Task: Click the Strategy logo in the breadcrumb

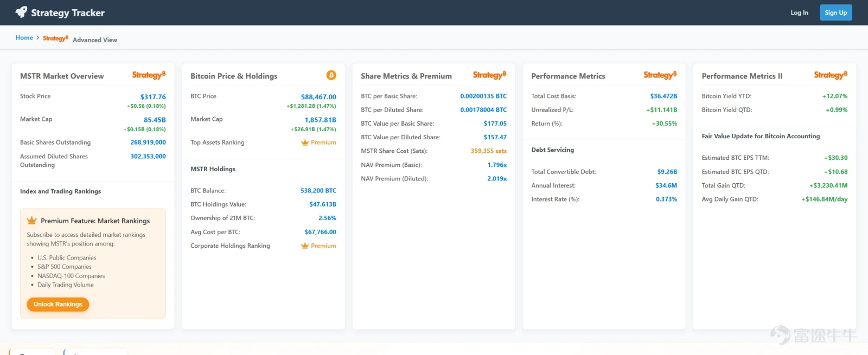Action: click(x=55, y=38)
